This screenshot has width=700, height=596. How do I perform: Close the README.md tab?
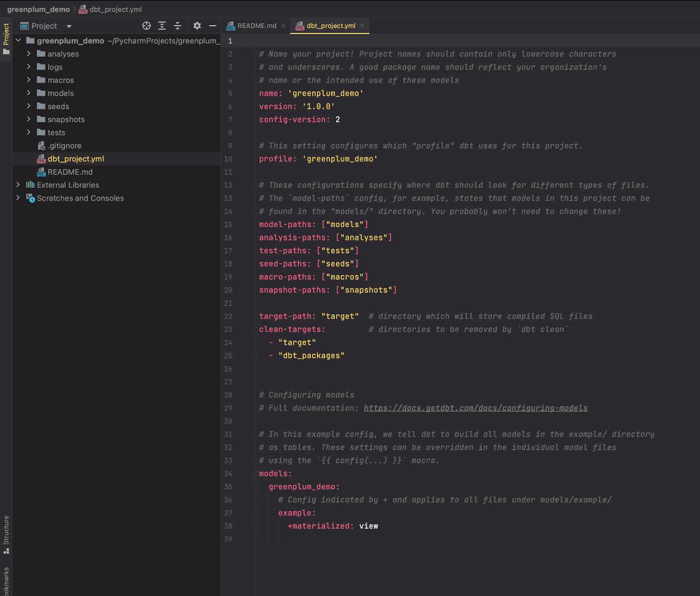click(283, 26)
